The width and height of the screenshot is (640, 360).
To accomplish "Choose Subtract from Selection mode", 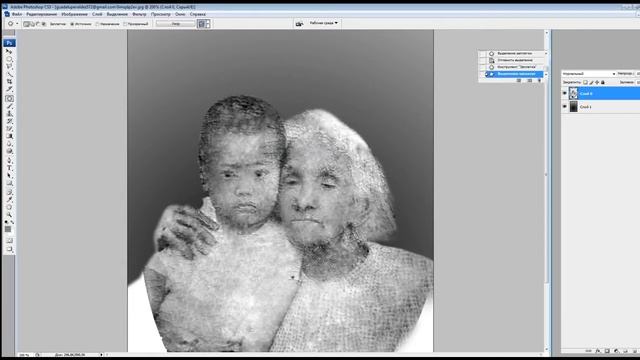I will click(38, 24).
